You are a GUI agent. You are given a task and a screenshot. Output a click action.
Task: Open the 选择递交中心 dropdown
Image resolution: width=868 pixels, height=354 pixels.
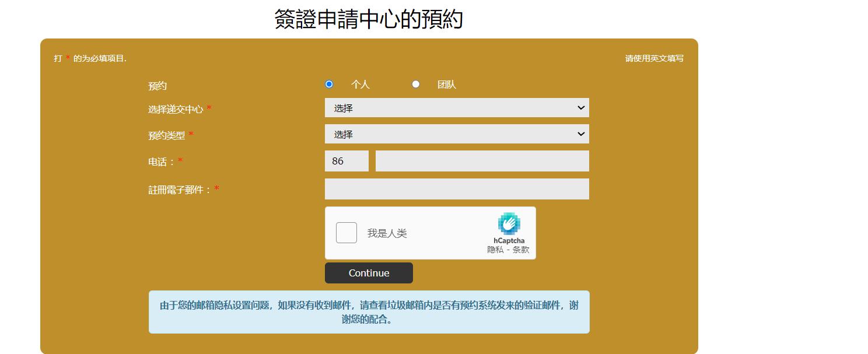tap(456, 107)
